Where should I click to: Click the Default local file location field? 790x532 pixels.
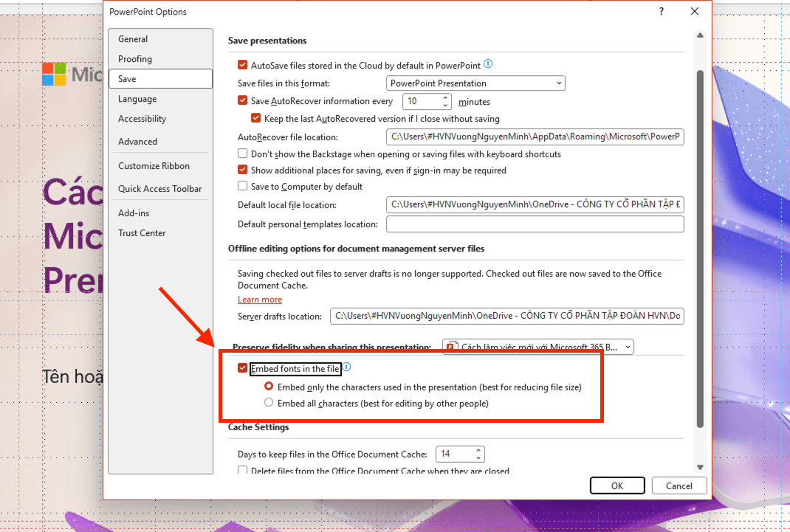coord(535,204)
